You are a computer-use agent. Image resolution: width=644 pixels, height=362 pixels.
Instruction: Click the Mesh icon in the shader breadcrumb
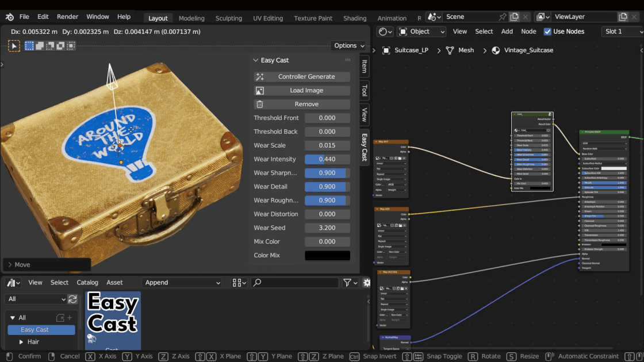click(448, 50)
